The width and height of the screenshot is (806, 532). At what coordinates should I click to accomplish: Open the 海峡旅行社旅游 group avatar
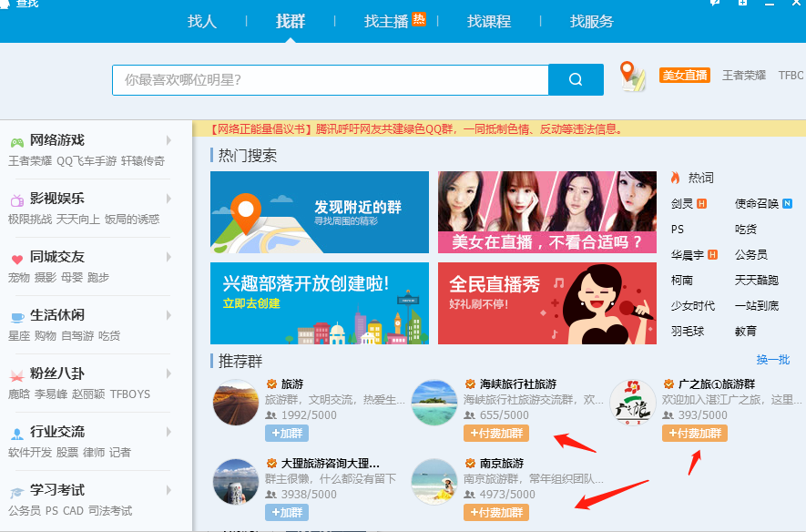434,403
